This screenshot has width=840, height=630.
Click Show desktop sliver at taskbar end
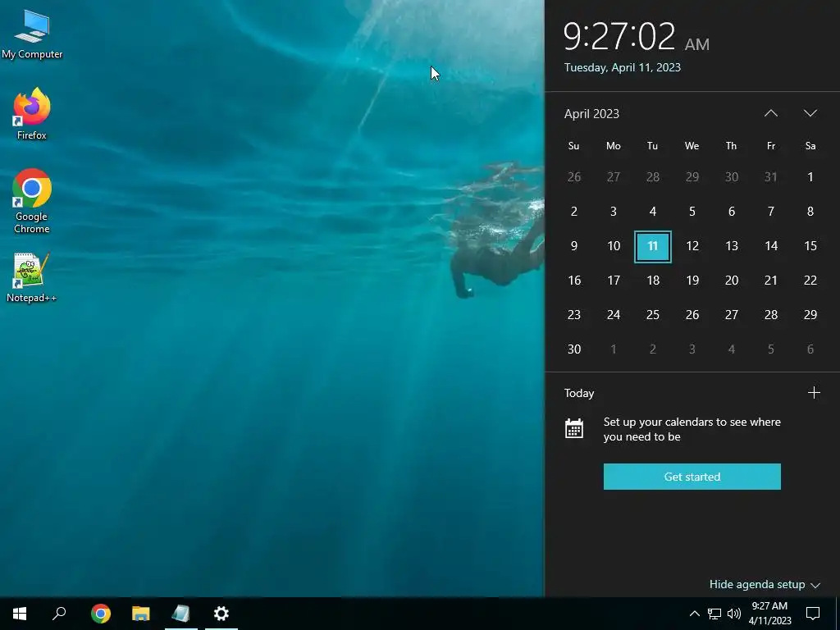point(838,614)
